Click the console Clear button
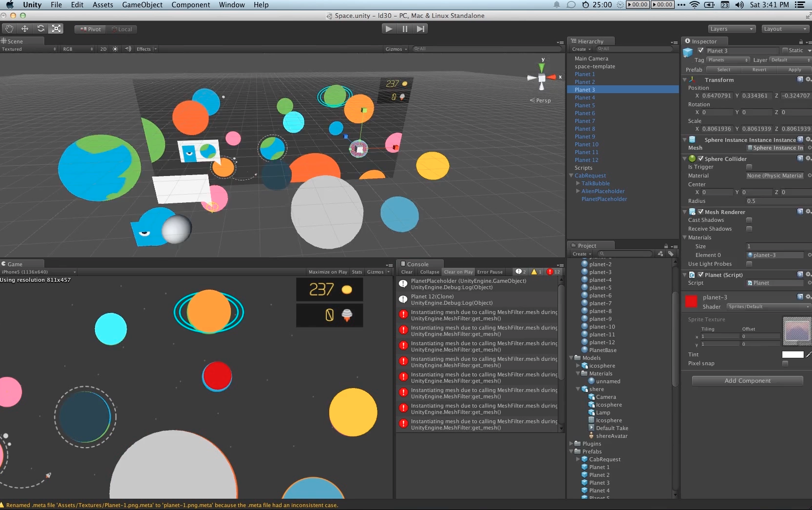812x510 pixels. pos(407,272)
